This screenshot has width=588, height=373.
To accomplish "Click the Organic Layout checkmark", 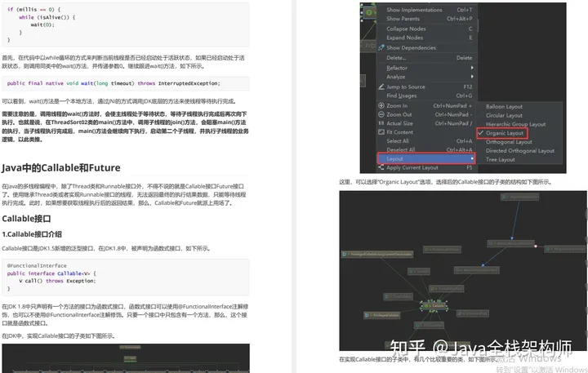I will 481,133.
